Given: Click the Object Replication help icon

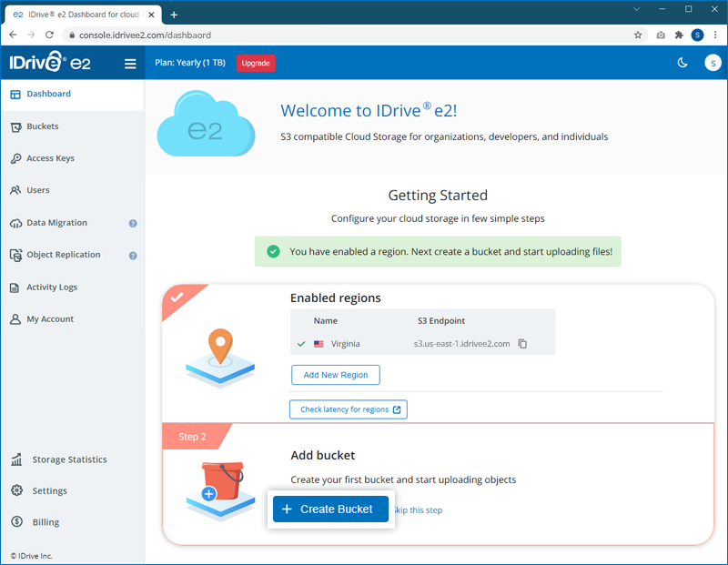Looking at the screenshot, I should pos(133,256).
